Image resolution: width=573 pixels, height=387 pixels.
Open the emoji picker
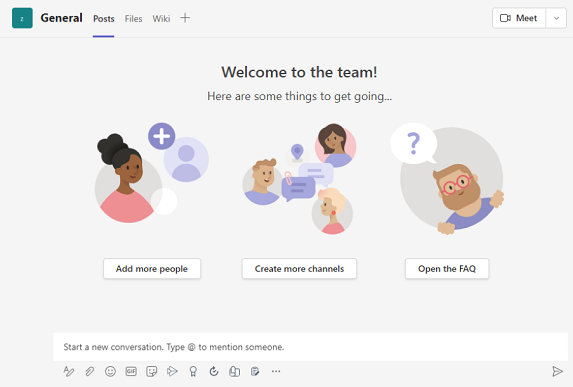[110, 371]
